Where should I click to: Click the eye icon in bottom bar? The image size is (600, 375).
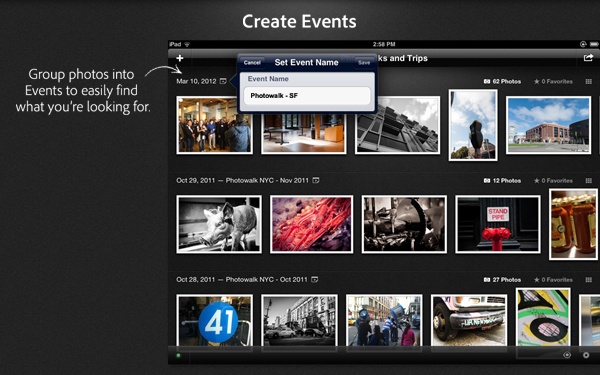coord(567,355)
